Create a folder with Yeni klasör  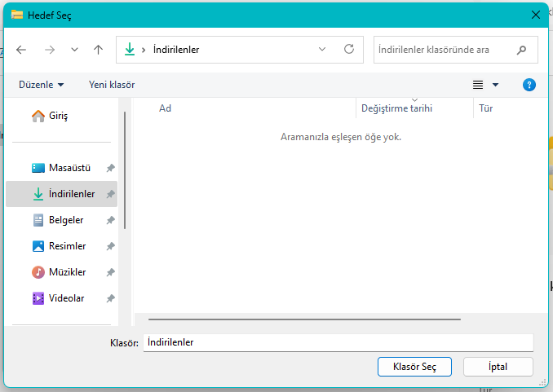point(112,85)
